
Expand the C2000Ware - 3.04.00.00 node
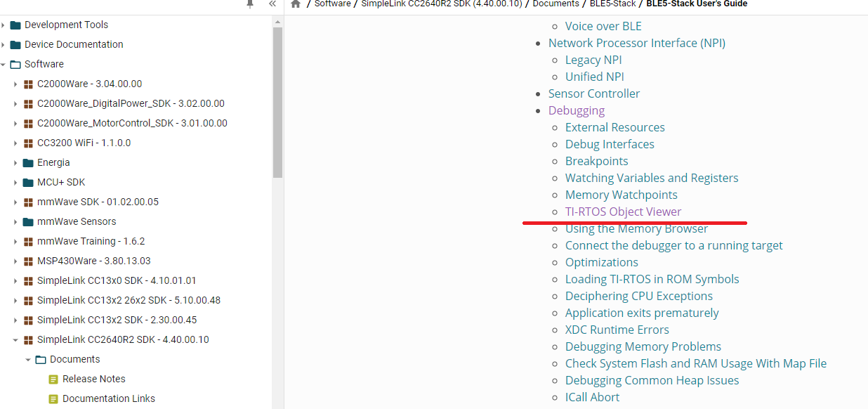tap(15, 84)
